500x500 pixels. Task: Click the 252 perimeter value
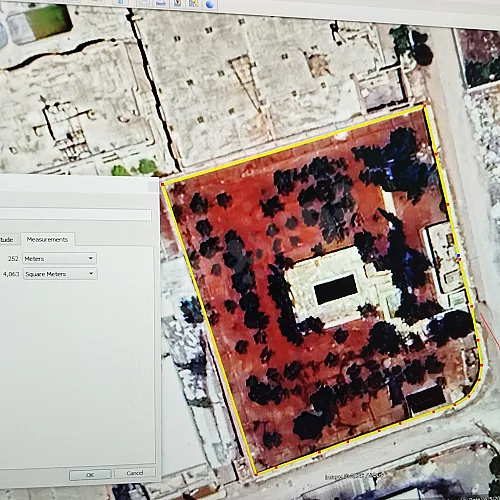pos(13,259)
